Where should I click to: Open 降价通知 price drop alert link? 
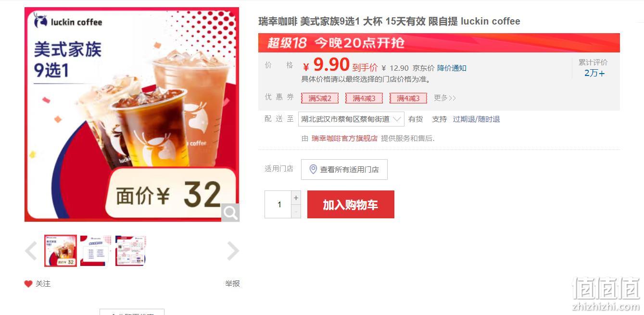click(x=452, y=68)
